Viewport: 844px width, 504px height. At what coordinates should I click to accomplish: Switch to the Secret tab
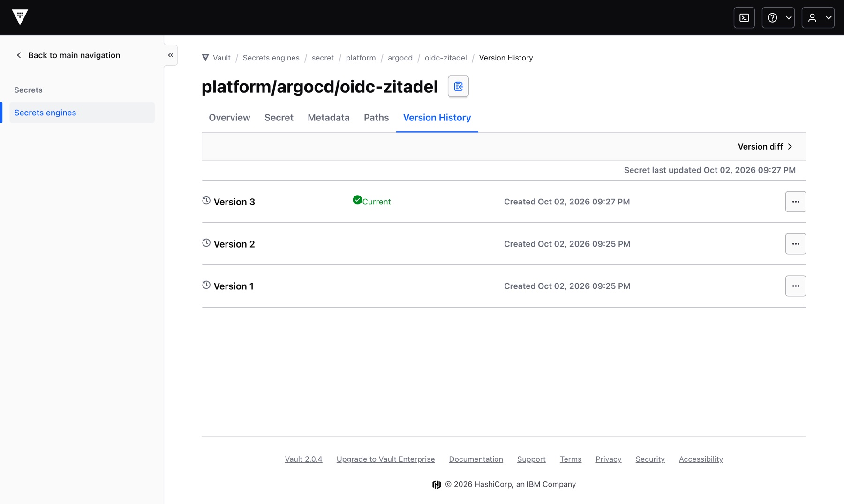point(279,118)
